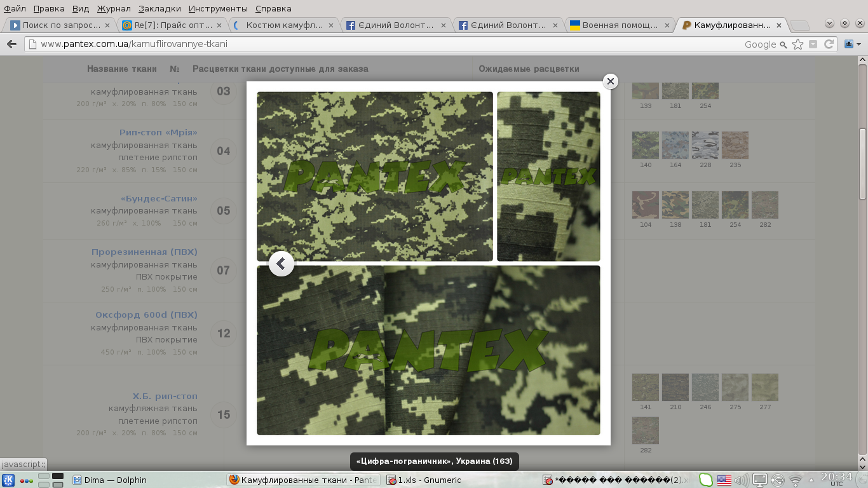This screenshot has height=488, width=868.
Task: Open the Правка menu
Action: (x=49, y=8)
